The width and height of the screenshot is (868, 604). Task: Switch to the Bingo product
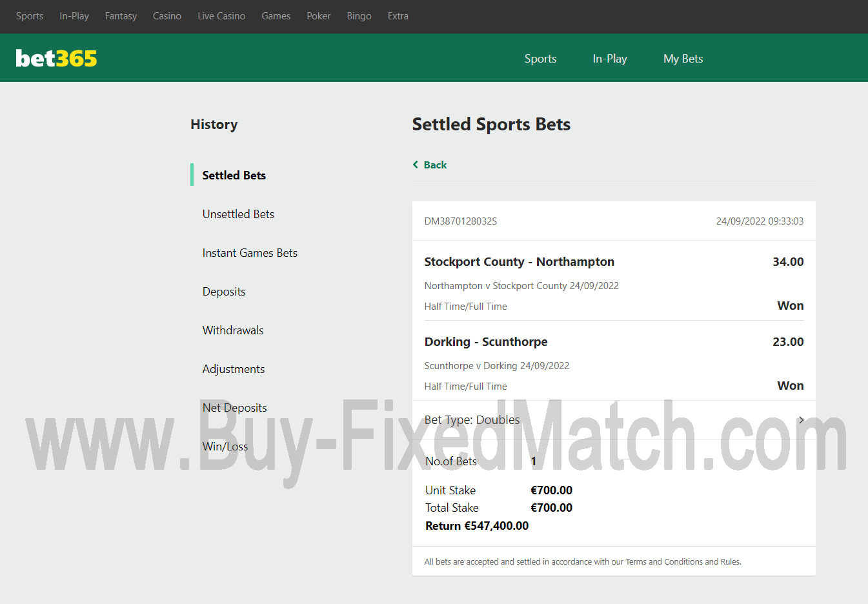pyautogui.click(x=359, y=16)
